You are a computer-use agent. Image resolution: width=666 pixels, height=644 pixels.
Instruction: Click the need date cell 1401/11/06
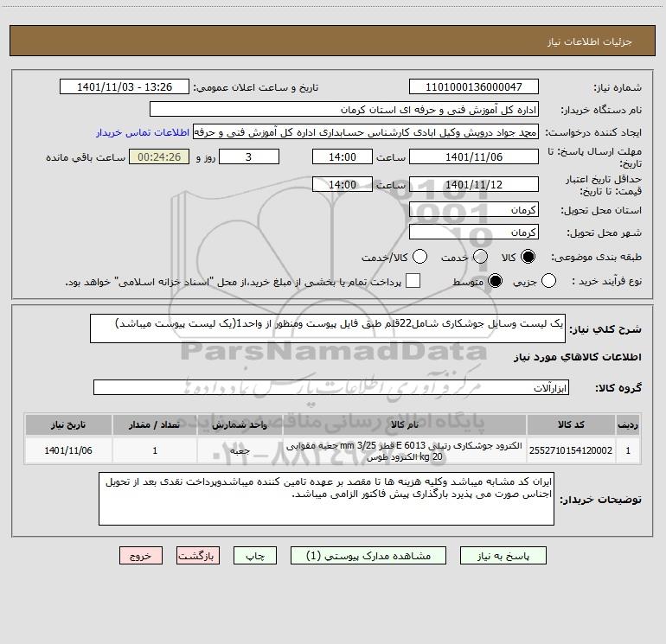click(68, 450)
